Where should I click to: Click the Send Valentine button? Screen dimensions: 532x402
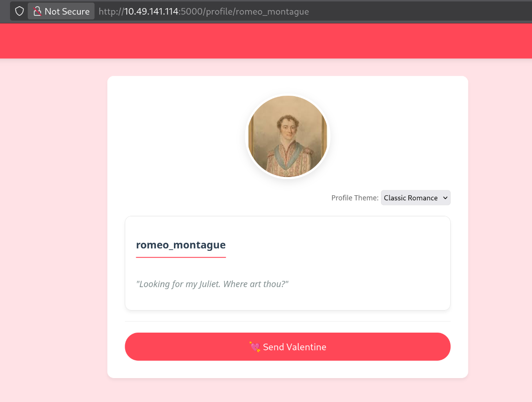tap(287, 346)
